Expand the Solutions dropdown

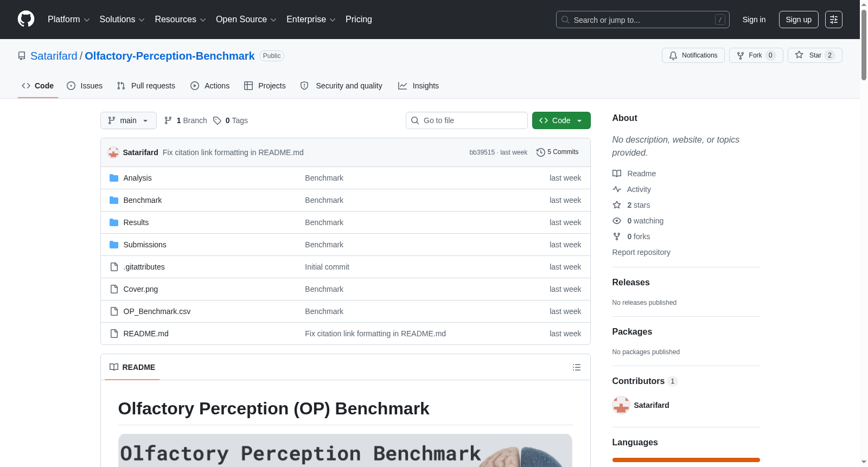pyautogui.click(x=122, y=20)
